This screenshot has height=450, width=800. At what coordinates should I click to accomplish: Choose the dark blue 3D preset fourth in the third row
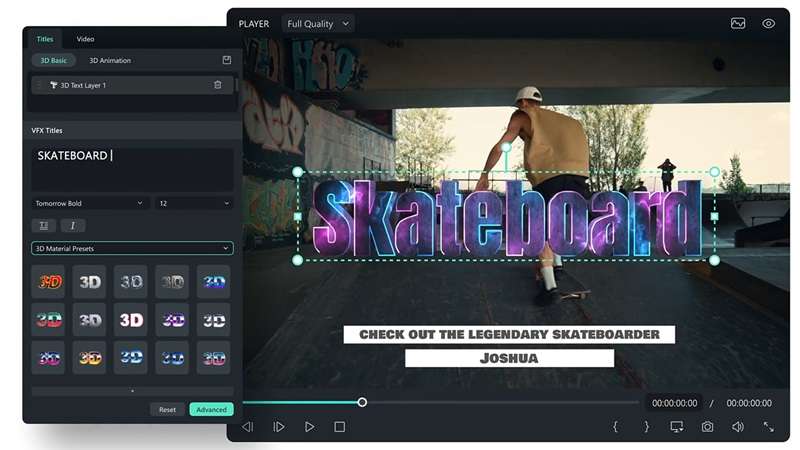[x=172, y=358]
